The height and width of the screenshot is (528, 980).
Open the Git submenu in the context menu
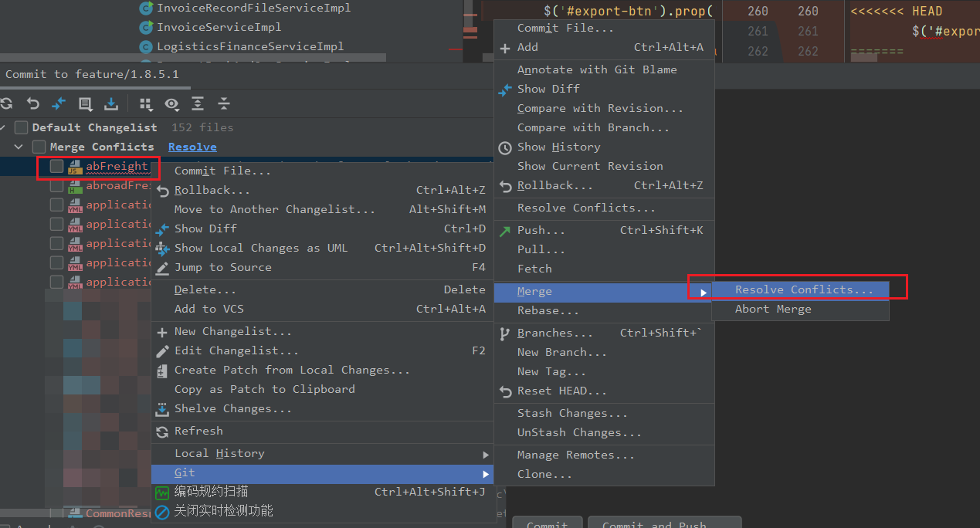185,472
